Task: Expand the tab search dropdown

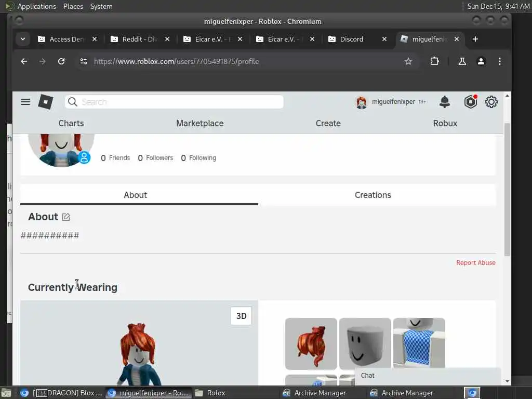Action: click(23, 39)
